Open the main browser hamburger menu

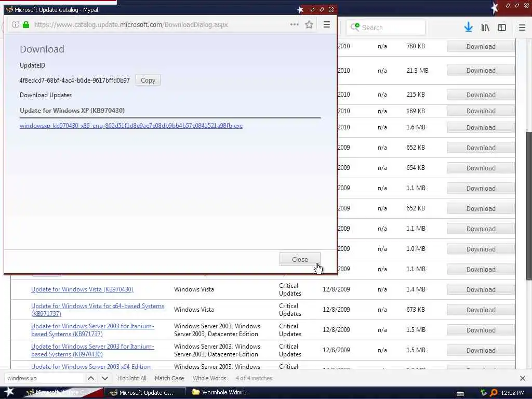522,28
